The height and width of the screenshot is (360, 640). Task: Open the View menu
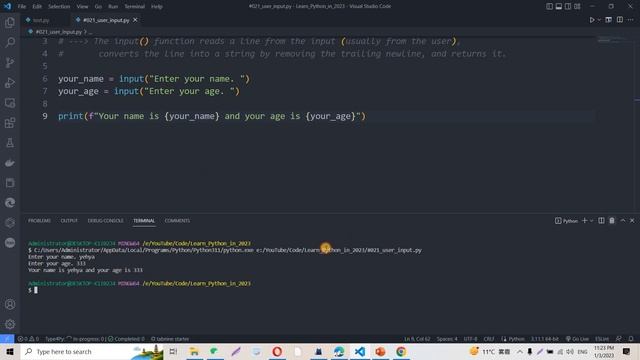[82, 7]
